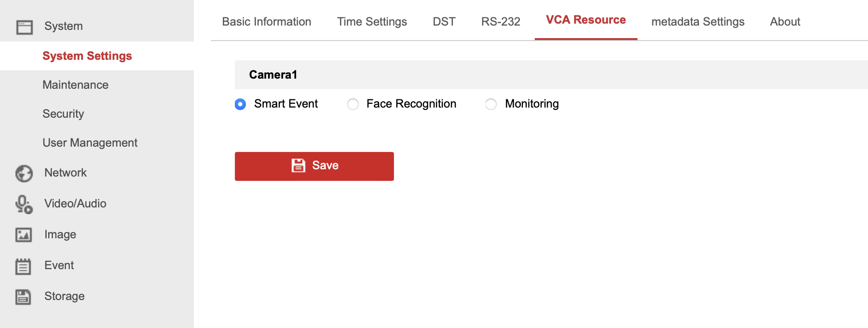Expand the Network menu section
Image resolution: width=868 pixels, height=328 pixels.
click(x=66, y=173)
